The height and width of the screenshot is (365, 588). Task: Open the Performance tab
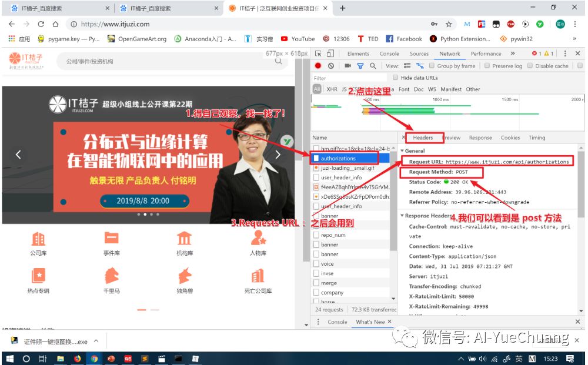(x=486, y=53)
